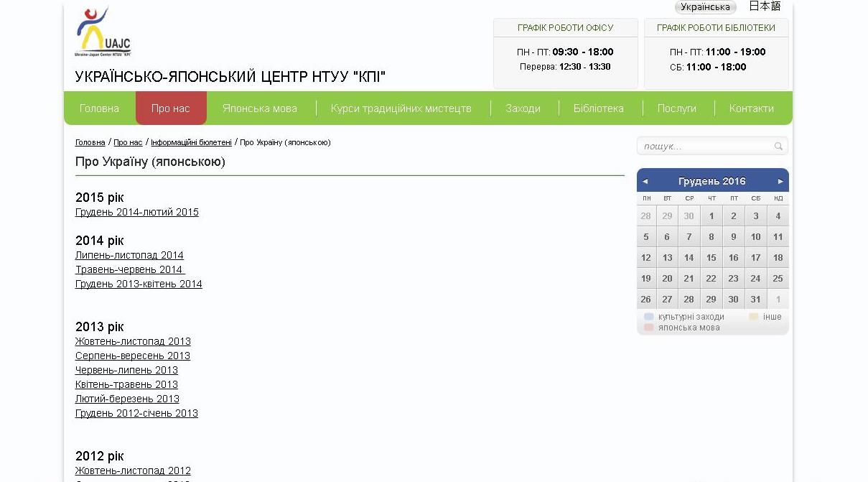Click the пошук search input field
The width and height of the screenshot is (868, 482).
pos(704,147)
